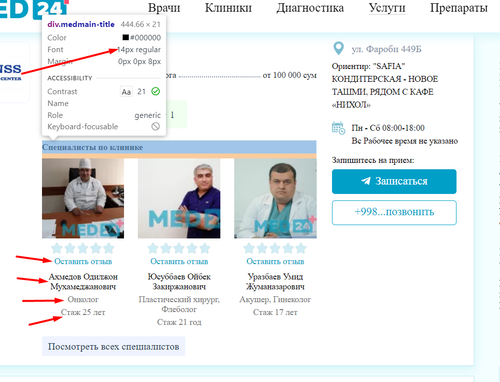Click the calendar schedule icon
This screenshot has width=500, height=382.
pyautogui.click(x=338, y=128)
